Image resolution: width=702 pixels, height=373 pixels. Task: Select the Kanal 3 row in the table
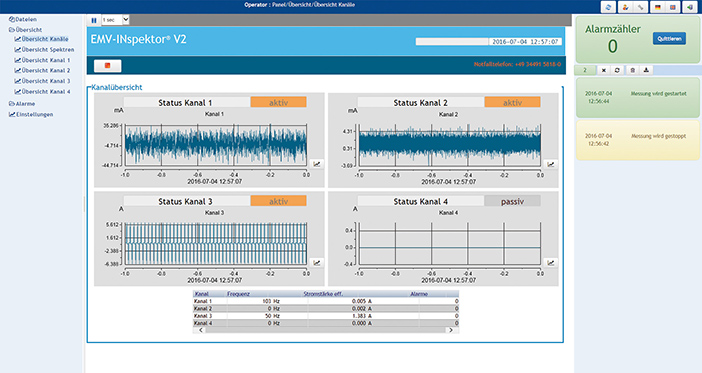pos(326,316)
